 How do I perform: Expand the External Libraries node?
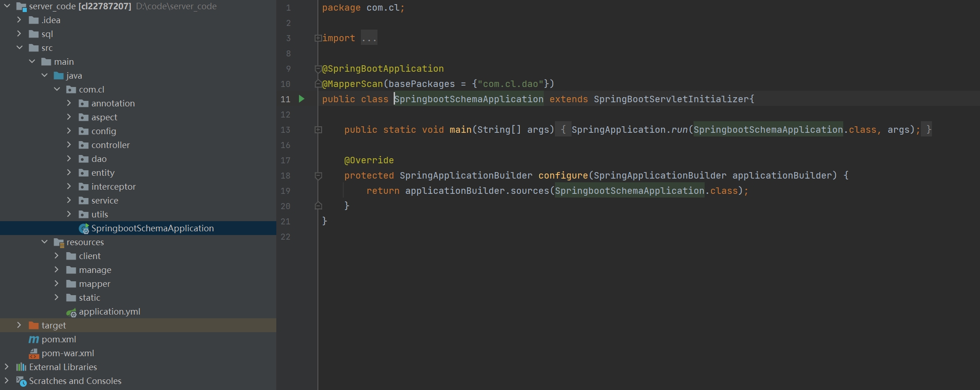[x=6, y=367]
